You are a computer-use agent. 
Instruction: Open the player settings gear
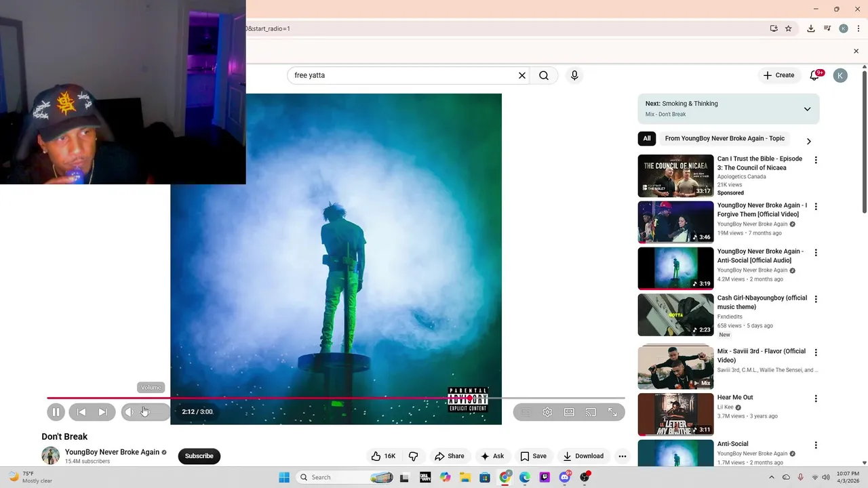pos(547,412)
